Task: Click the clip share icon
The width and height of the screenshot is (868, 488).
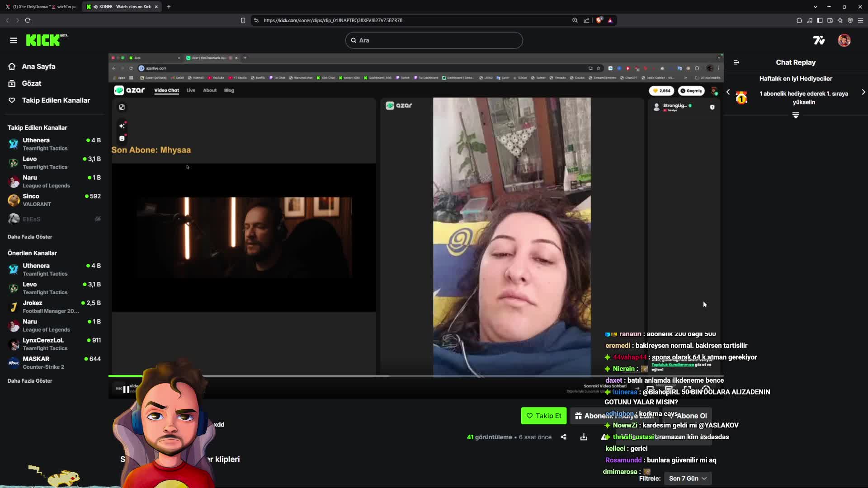Action: (563, 437)
